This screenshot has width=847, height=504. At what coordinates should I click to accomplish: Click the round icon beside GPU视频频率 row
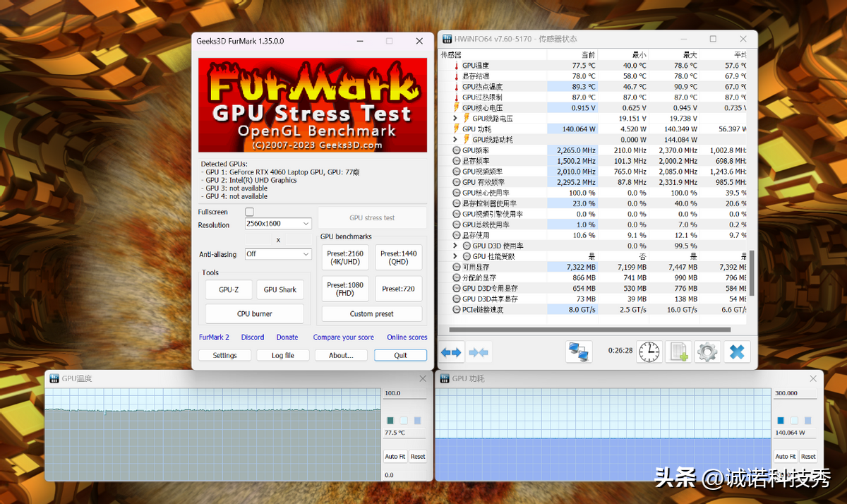click(x=456, y=172)
